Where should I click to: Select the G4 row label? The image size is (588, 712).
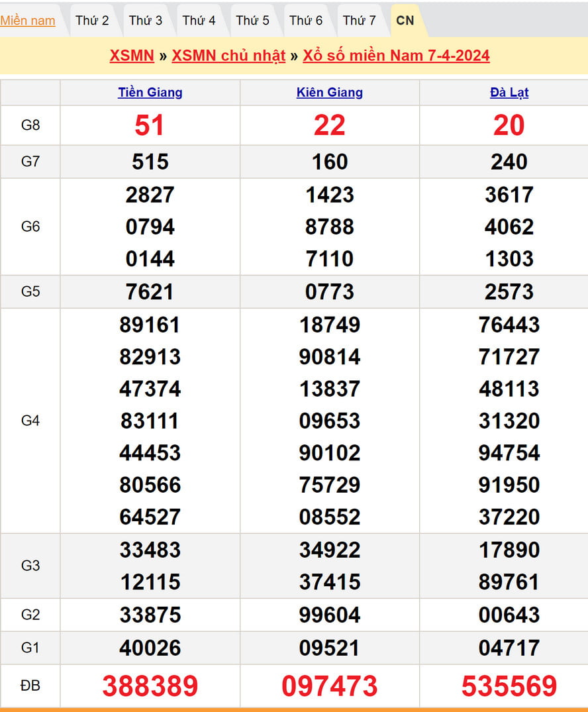(30, 421)
